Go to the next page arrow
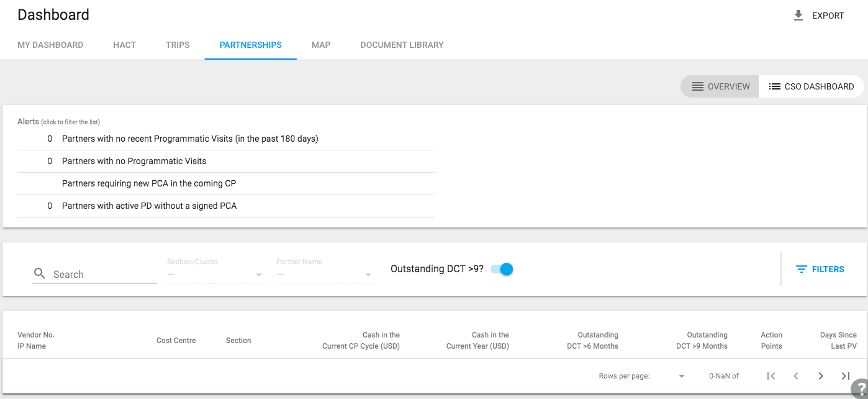 point(821,376)
